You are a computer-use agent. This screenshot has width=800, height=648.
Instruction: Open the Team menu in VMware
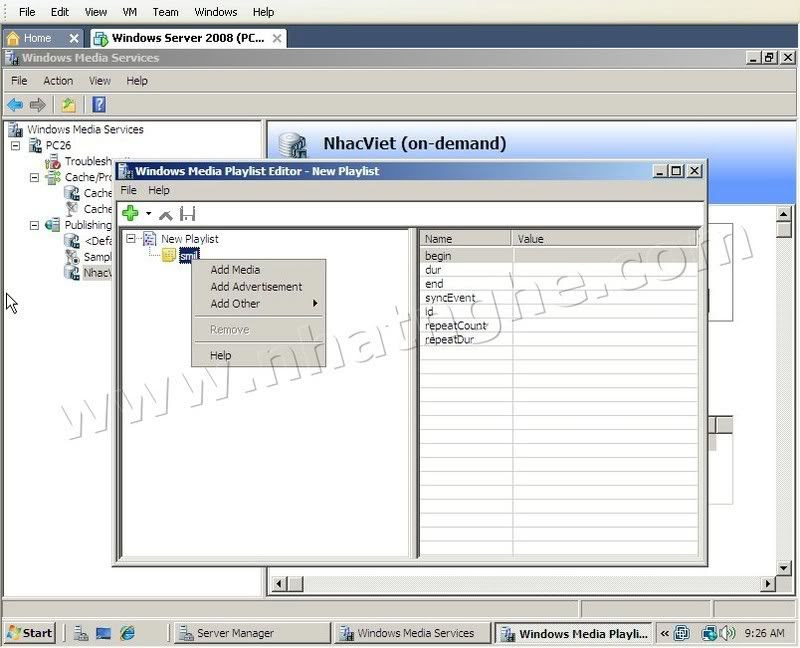click(165, 12)
